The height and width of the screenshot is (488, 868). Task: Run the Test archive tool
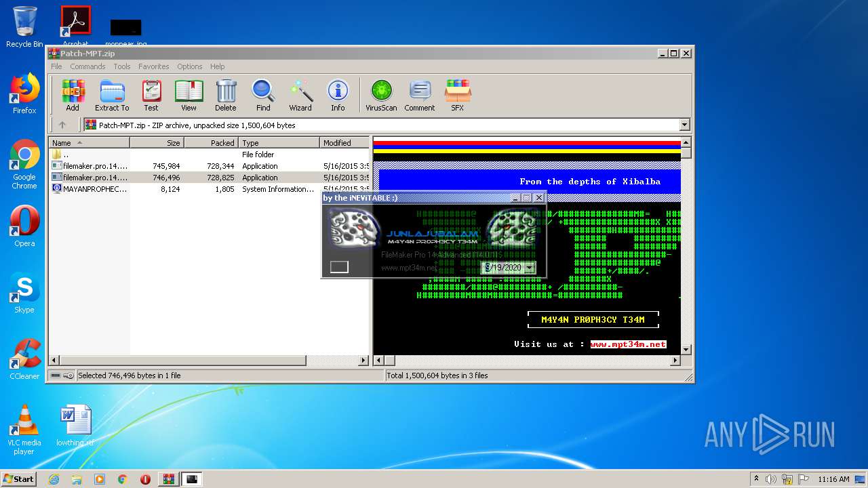[x=151, y=95]
